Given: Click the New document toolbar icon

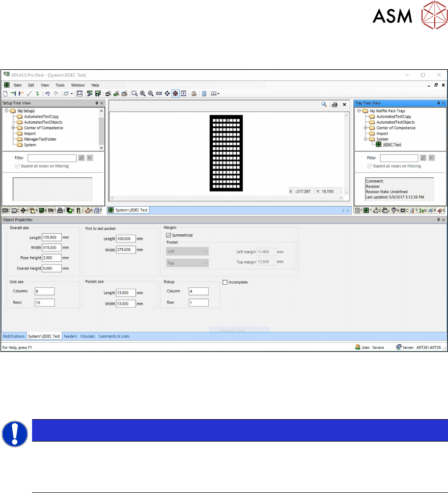Looking at the screenshot, I should [x=5, y=94].
